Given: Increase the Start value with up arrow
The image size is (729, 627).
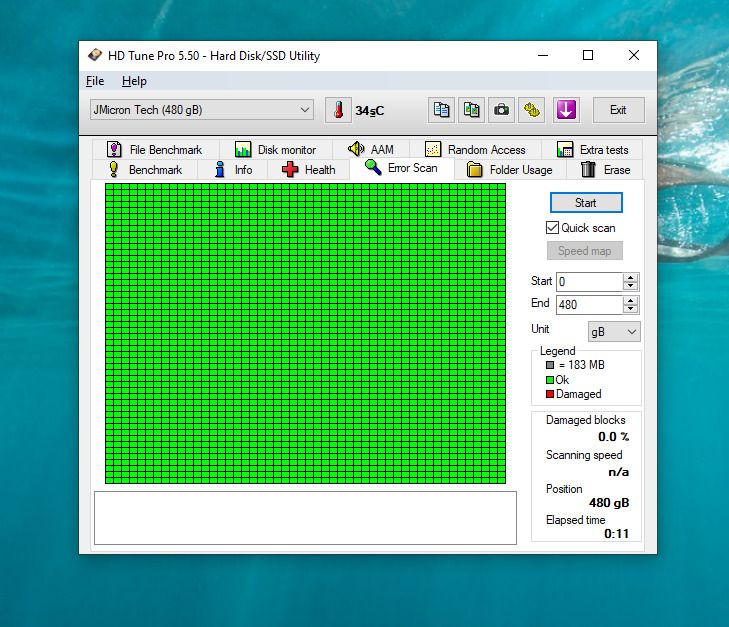Looking at the screenshot, I should click(x=630, y=277).
